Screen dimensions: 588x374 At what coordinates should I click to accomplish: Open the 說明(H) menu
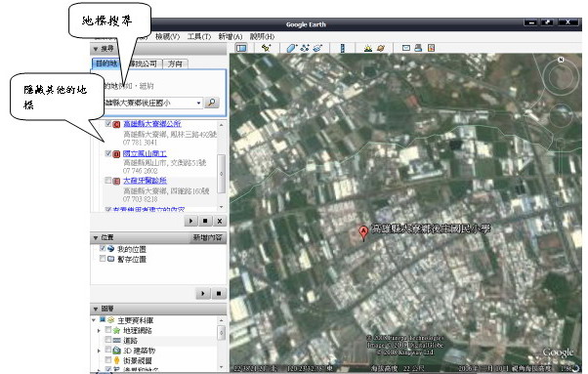pos(262,36)
